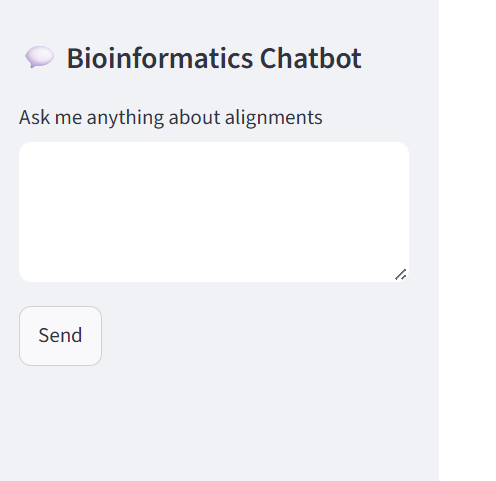Click inside the large white message box
496x481 pixels.
click(214, 212)
